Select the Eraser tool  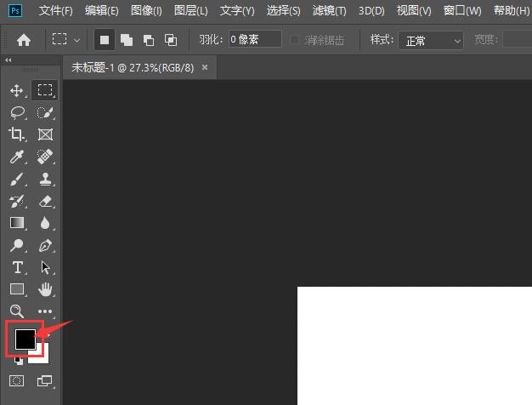pos(45,201)
